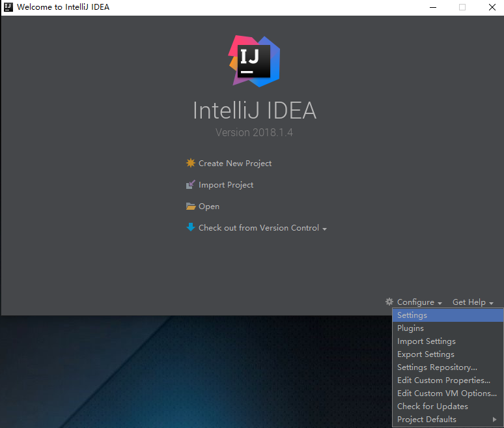Choose Edit Custom Properties... entry
The image size is (504, 428).
(448, 380)
